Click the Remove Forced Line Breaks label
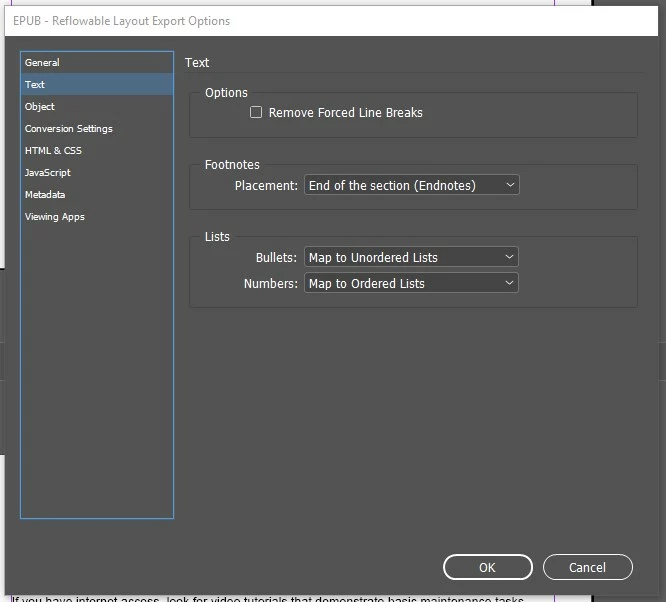Image resolution: width=666 pixels, height=602 pixels. 346,113
